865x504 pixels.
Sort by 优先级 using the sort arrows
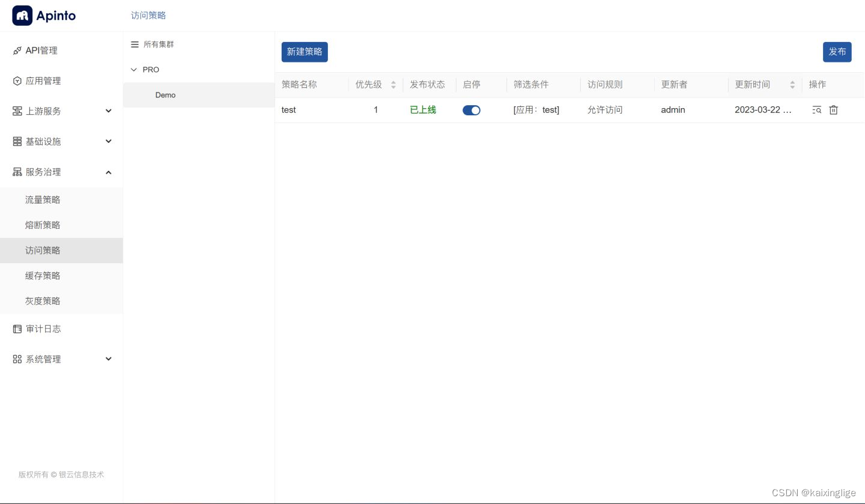[x=393, y=85]
